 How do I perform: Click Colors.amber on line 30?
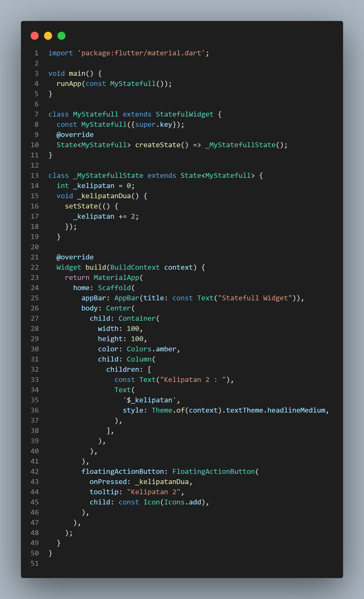(152, 349)
